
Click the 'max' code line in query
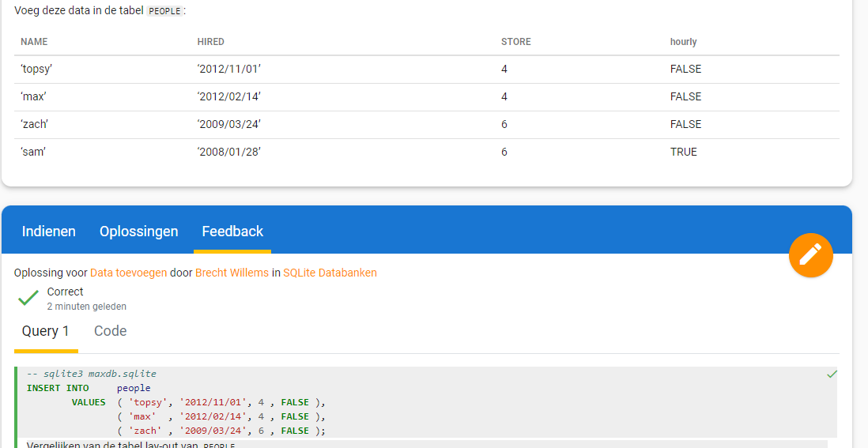point(221,416)
